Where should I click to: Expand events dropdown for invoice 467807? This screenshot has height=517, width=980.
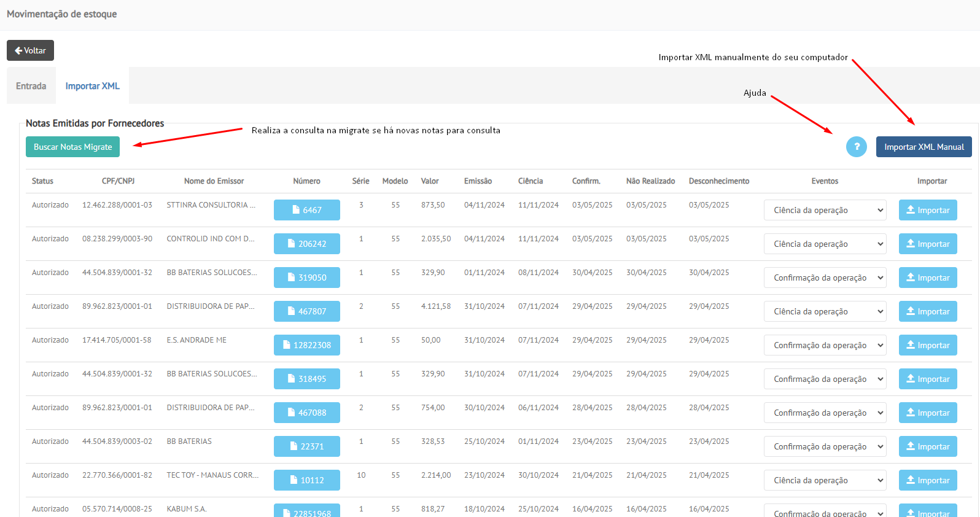825,311
